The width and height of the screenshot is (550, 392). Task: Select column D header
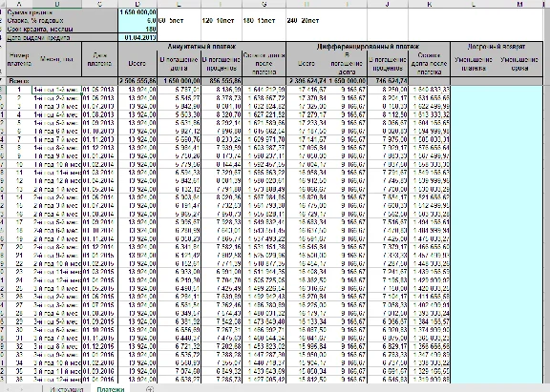[137, 4]
